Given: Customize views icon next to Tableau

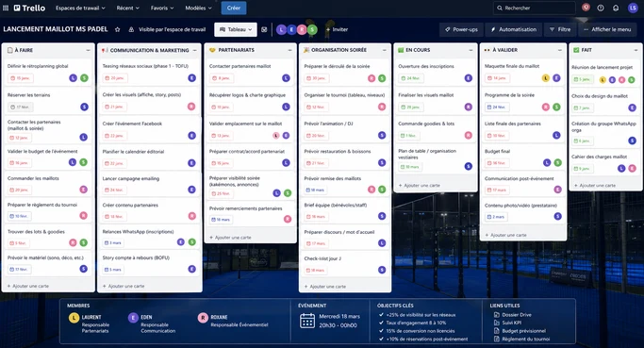Looking at the screenshot, I should (x=264, y=29).
